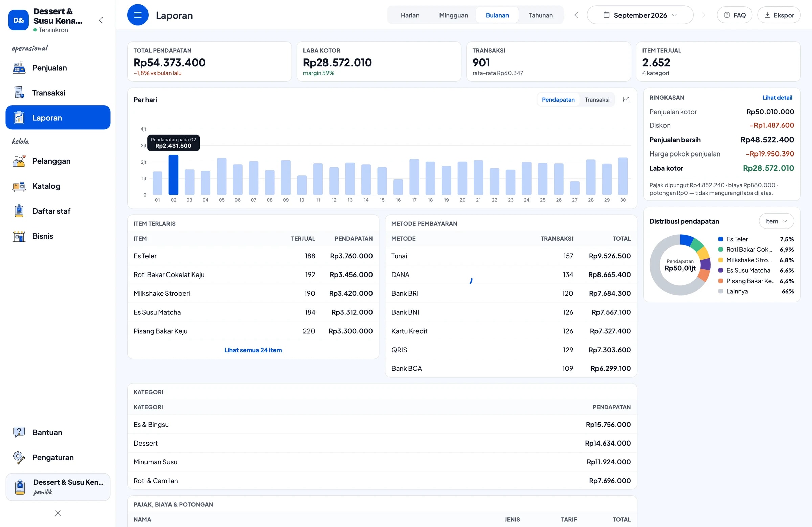The width and height of the screenshot is (812, 527).
Task: Click the blue hamburger menu button
Action: click(138, 15)
